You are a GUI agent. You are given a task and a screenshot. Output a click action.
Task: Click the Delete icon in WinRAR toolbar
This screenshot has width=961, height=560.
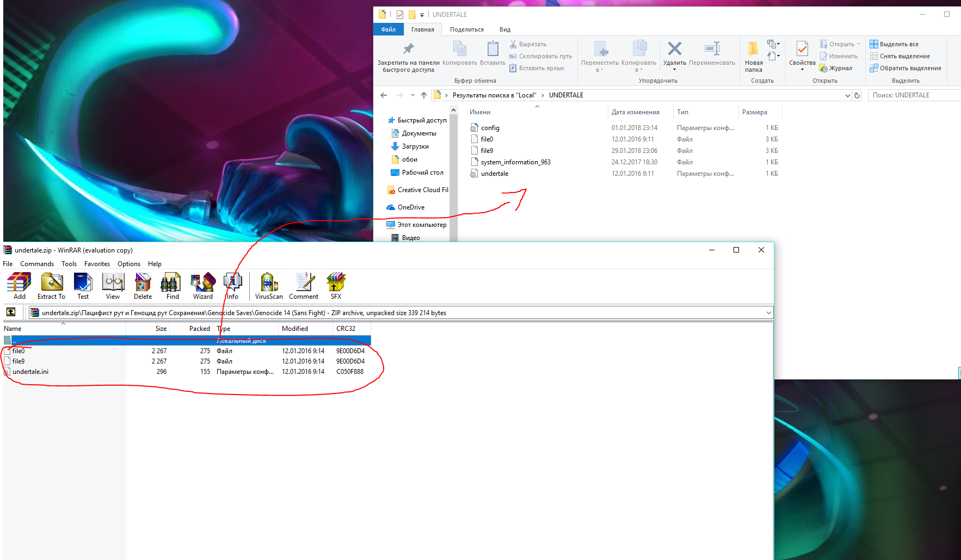pyautogui.click(x=143, y=286)
